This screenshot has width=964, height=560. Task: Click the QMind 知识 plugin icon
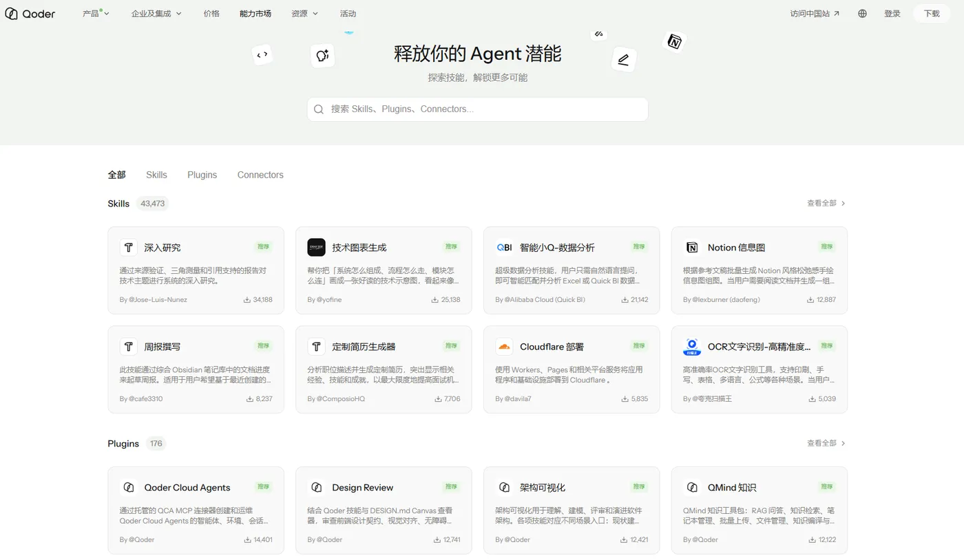pyautogui.click(x=692, y=488)
